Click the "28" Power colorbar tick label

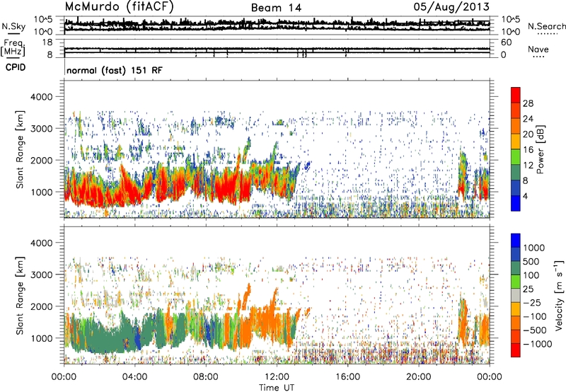coord(528,103)
